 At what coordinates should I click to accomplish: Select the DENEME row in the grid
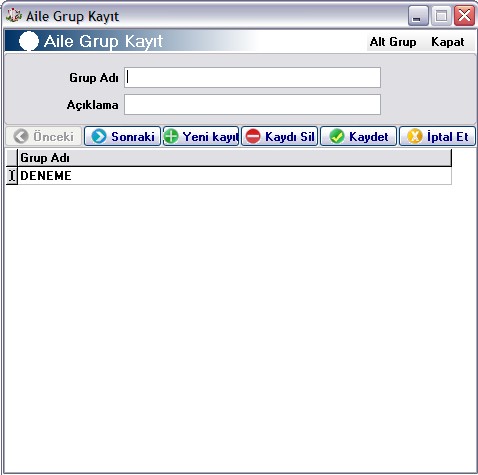[234, 176]
